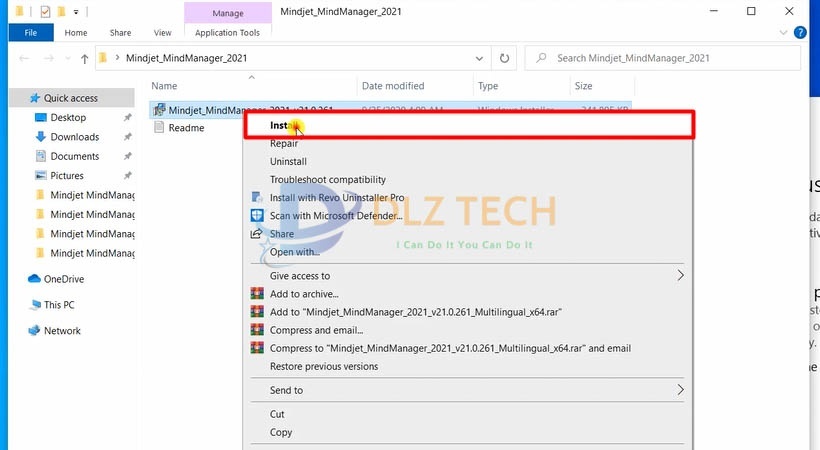Go up one folder level
The width and height of the screenshot is (820, 450).
coord(84,59)
